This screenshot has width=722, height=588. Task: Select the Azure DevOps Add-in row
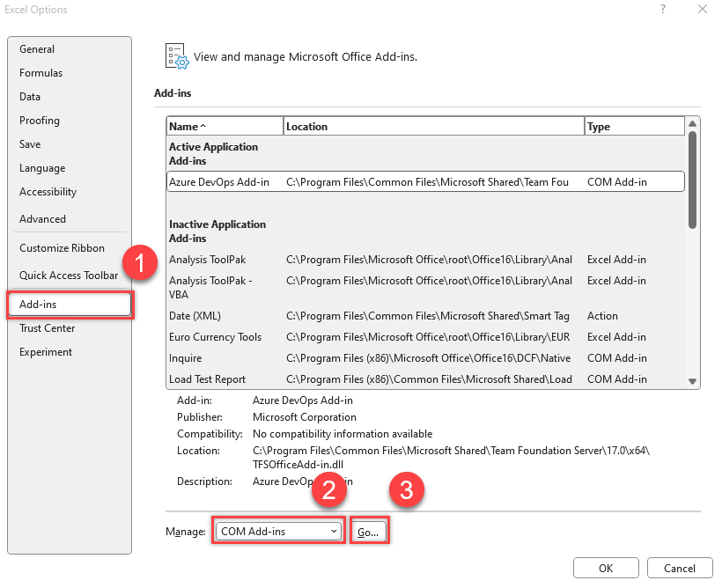425,182
